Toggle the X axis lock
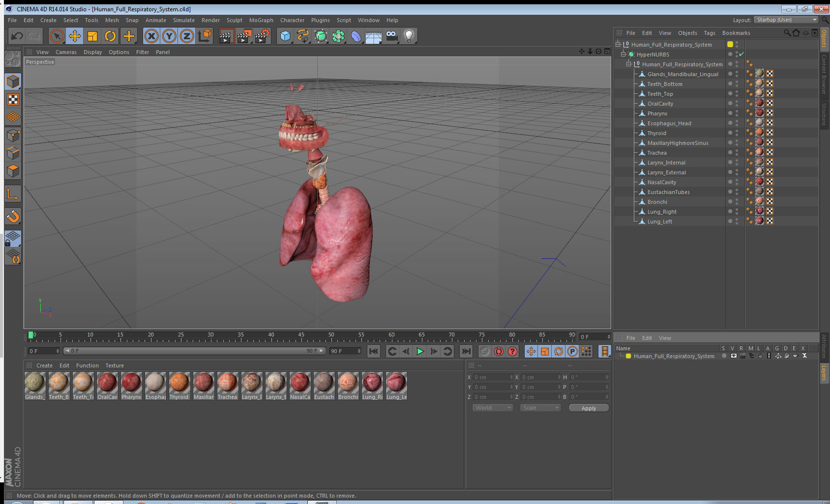 coord(151,36)
